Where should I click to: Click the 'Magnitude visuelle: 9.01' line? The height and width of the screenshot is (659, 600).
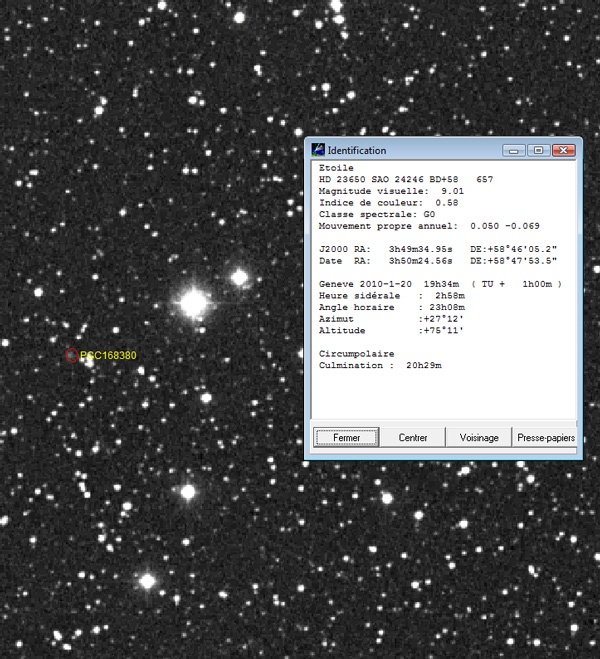pyautogui.click(x=391, y=191)
